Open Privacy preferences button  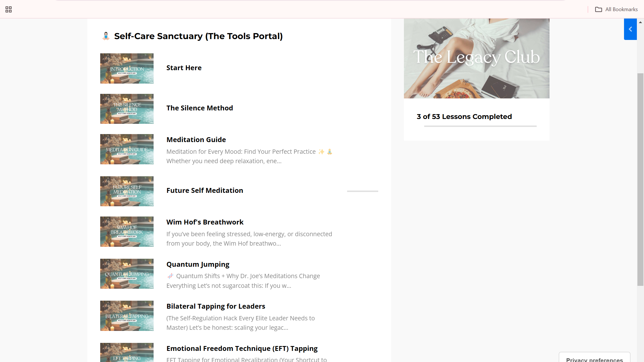(594, 359)
